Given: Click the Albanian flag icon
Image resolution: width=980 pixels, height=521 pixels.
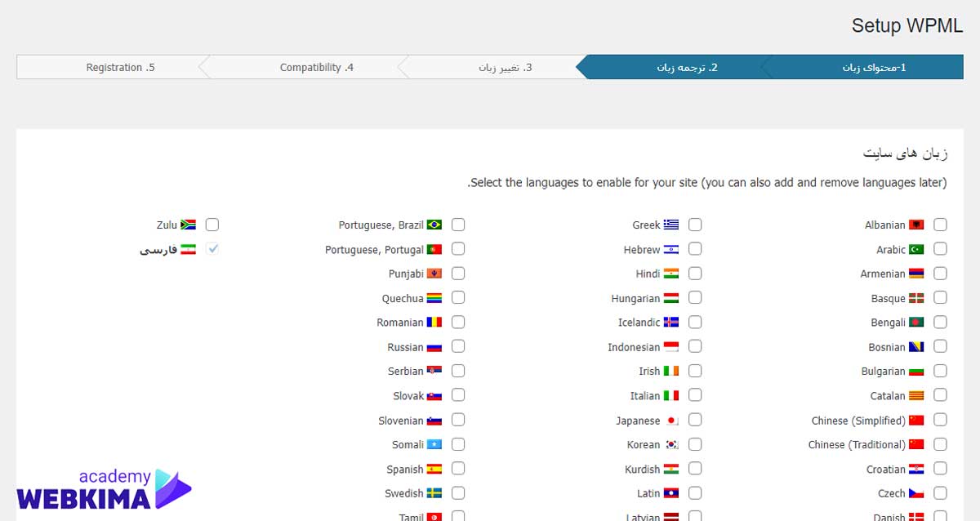Looking at the screenshot, I should click(916, 225).
